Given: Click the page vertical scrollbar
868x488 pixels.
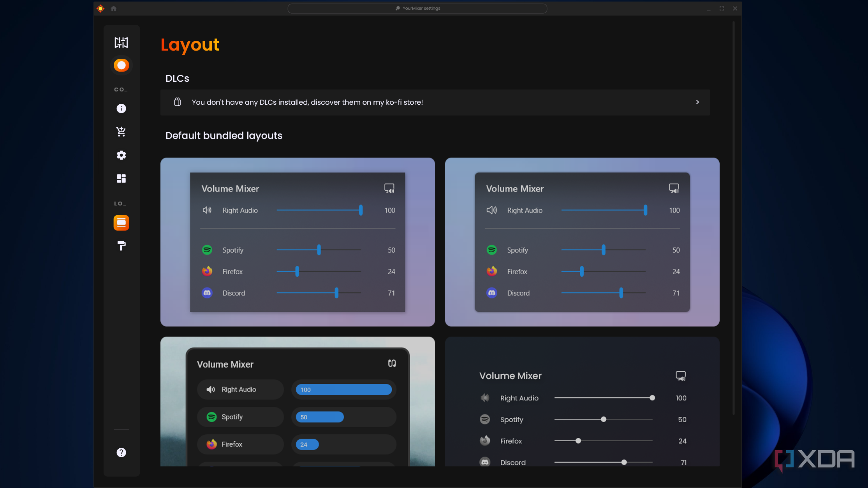Looking at the screenshot, I should tap(733, 218).
